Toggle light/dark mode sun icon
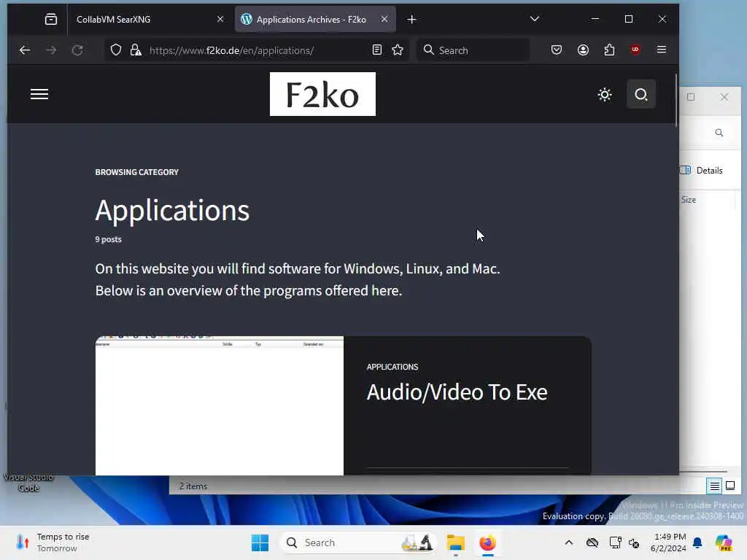747x560 pixels. (x=605, y=94)
